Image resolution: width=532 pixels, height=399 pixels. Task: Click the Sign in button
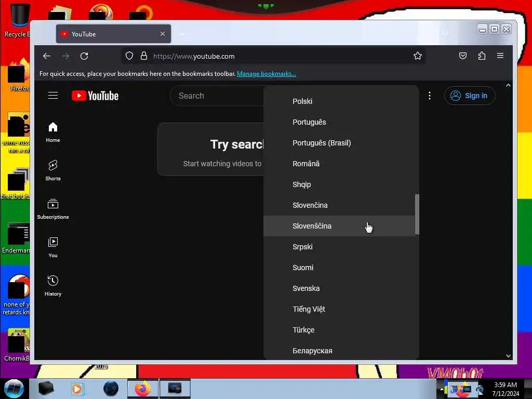click(470, 96)
